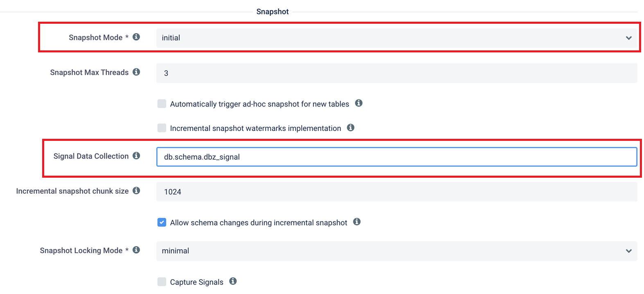This screenshot has width=644, height=294.
Task: Click info icon beside Snapshot Locking Mode
Action: [136, 250]
